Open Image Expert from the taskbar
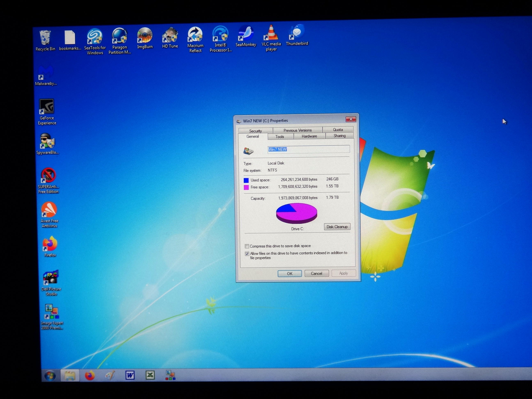This screenshot has height=399, width=532. click(x=170, y=375)
